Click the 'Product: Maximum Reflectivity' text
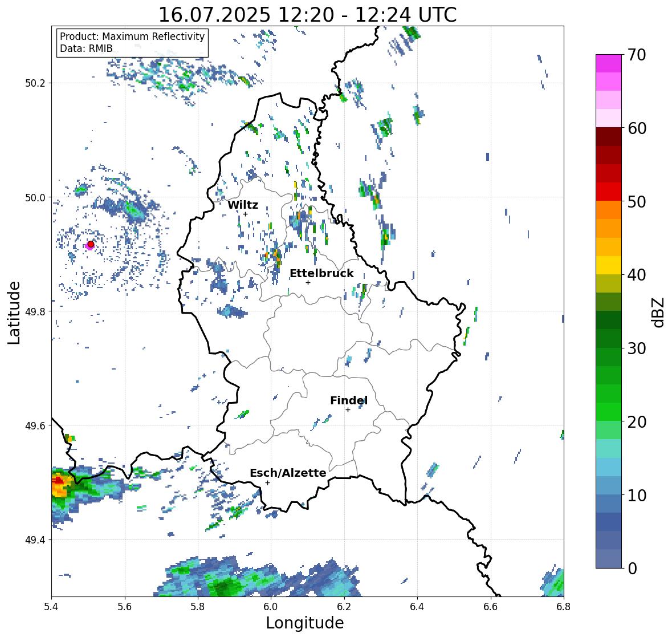Image resolution: width=672 pixels, height=637 pixels. [132, 36]
